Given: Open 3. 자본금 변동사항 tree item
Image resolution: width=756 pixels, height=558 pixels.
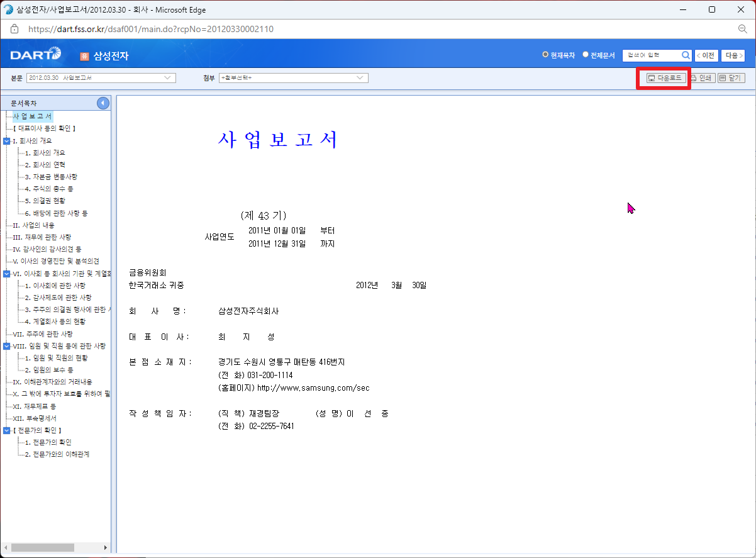Looking at the screenshot, I should tap(51, 177).
